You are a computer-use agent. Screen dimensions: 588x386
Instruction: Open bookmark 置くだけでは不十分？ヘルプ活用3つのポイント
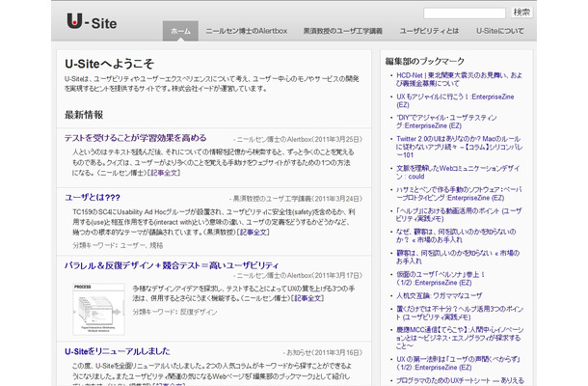(460, 313)
